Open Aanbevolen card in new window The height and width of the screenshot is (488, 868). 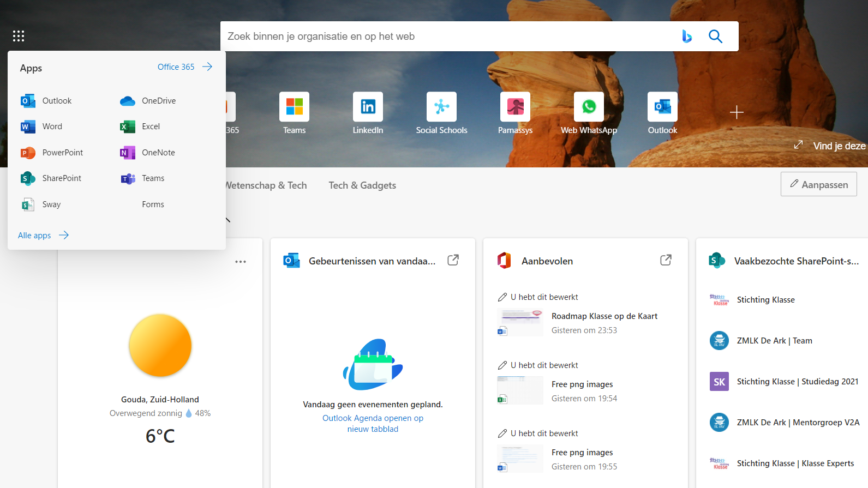click(666, 260)
